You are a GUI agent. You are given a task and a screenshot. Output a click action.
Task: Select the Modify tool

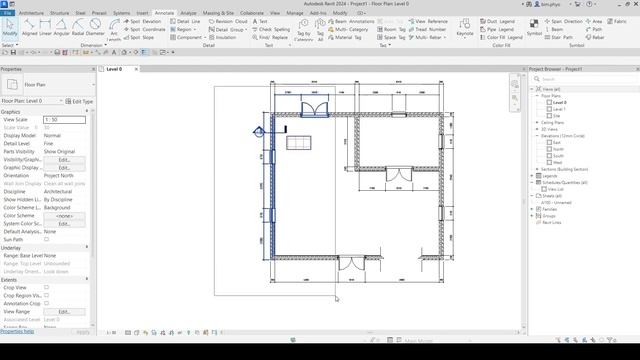(10, 27)
